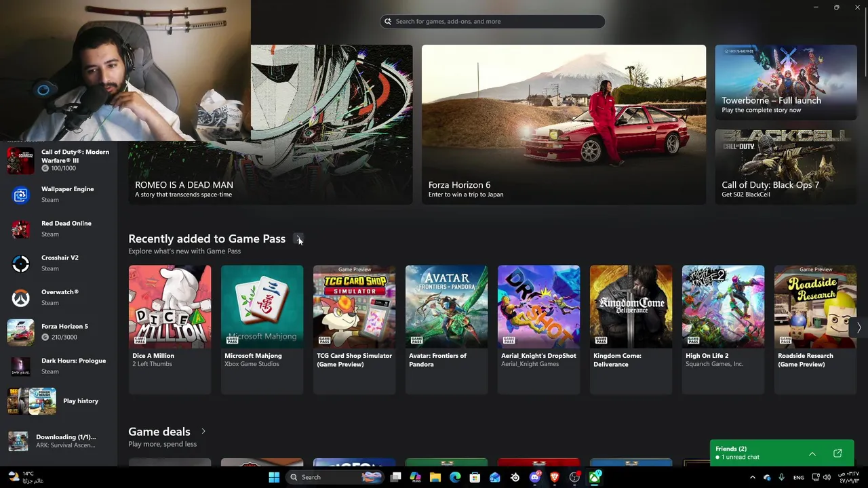
Task: Open Dark Hours: Prologue sidebar icon
Action: point(20,367)
